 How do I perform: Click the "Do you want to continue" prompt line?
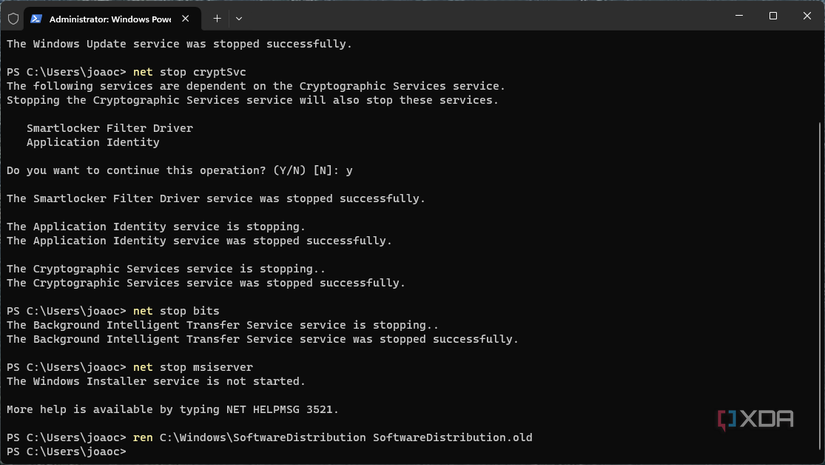(x=179, y=171)
